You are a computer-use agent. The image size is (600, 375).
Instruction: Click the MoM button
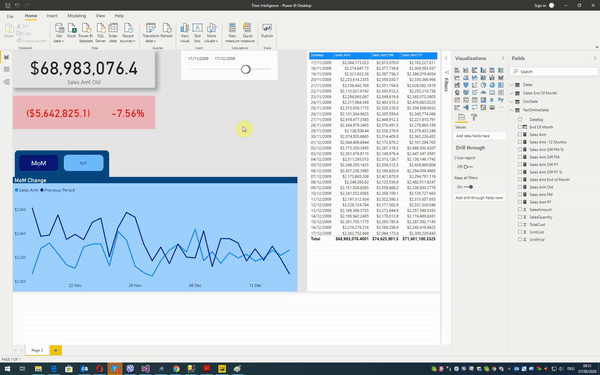[x=39, y=163]
